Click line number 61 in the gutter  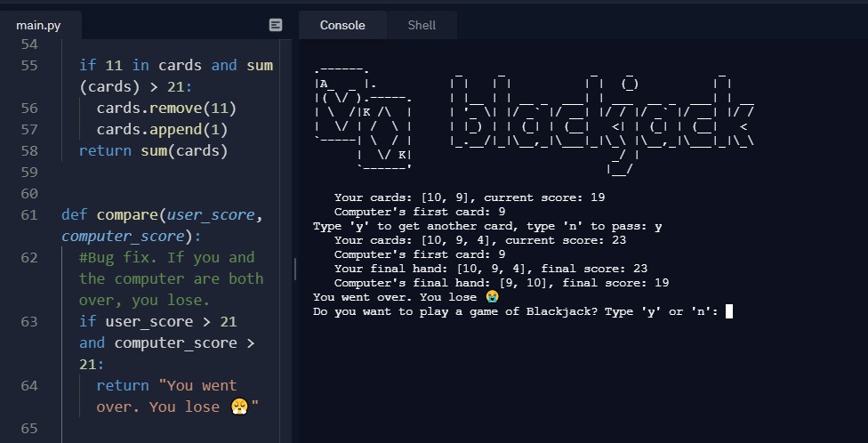tap(29, 215)
